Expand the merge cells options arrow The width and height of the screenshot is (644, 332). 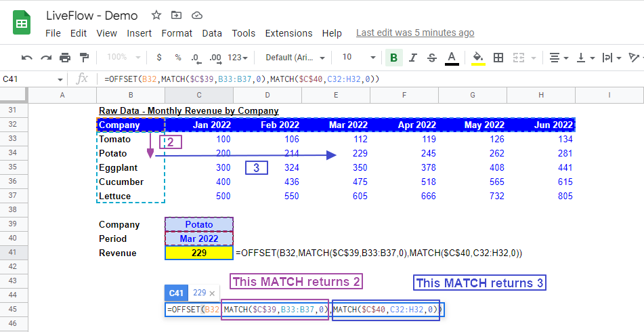tap(534, 58)
